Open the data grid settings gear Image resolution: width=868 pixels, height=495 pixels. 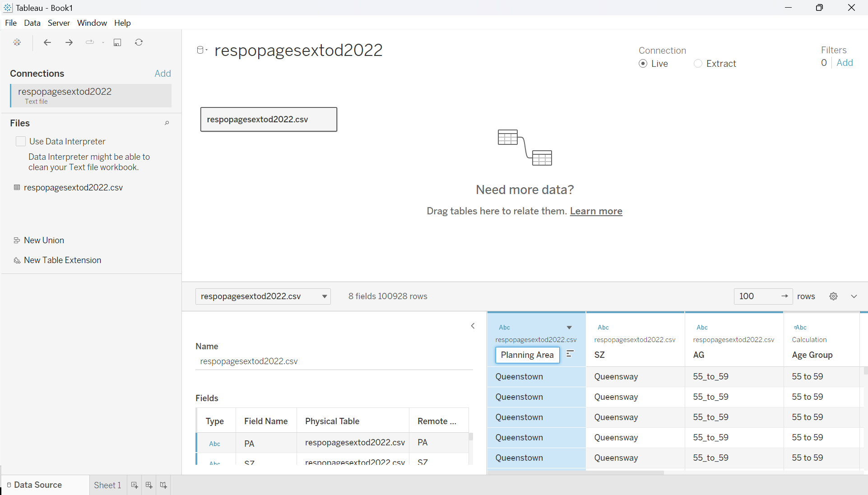click(833, 296)
